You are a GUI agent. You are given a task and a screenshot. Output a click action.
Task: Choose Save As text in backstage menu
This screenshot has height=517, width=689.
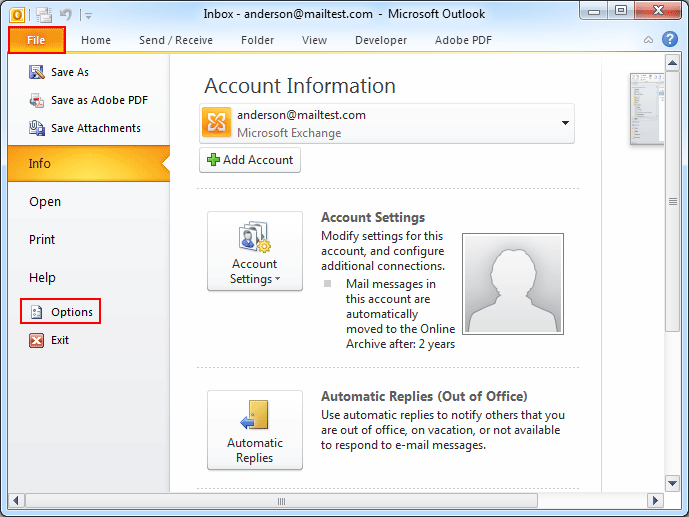coord(70,72)
